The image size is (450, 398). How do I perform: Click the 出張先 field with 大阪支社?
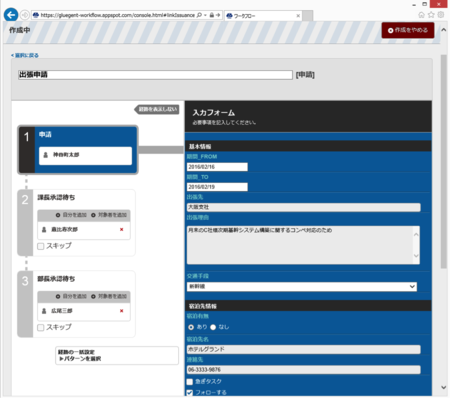[x=304, y=207]
